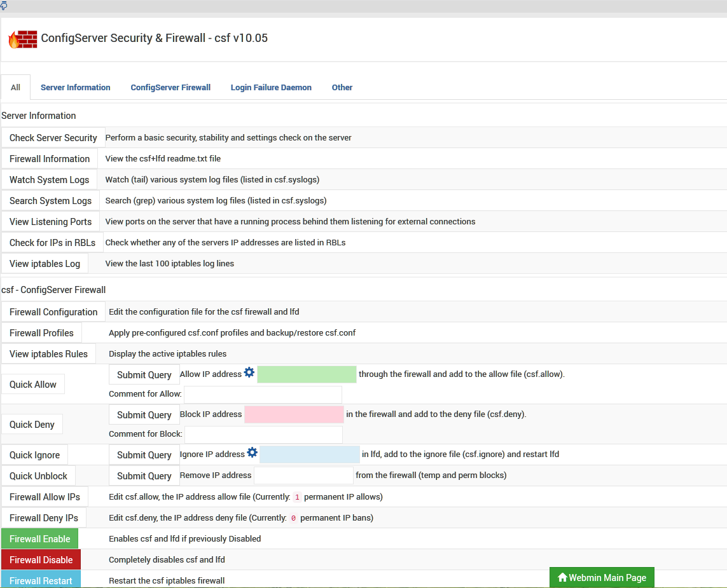The image size is (727, 588).
Task: Open the Firewall Configuration editor
Action: click(x=53, y=311)
